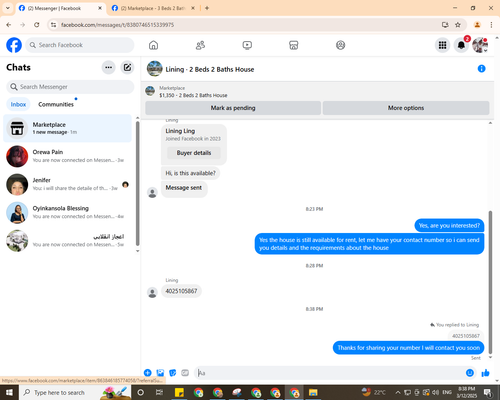Open the Marketplace icon in top navigation

[x=293, y=45]
